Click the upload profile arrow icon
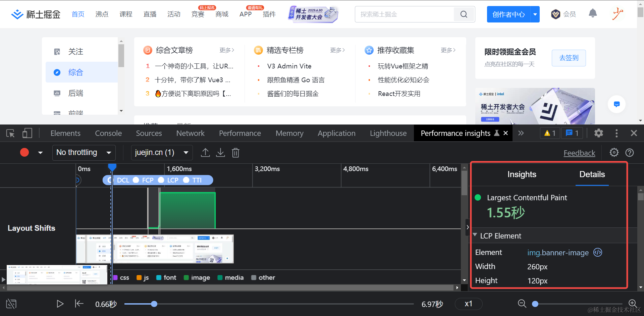Viewport: 644px width, 316px height. (205, 153)
